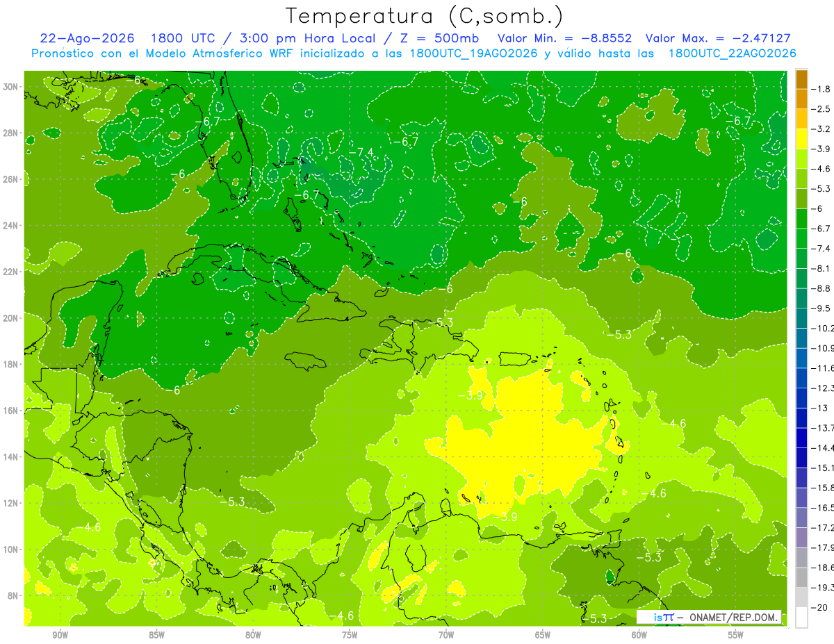
Task: Click the '16N' latitude axis label
Action: click(x=11, y=411)
